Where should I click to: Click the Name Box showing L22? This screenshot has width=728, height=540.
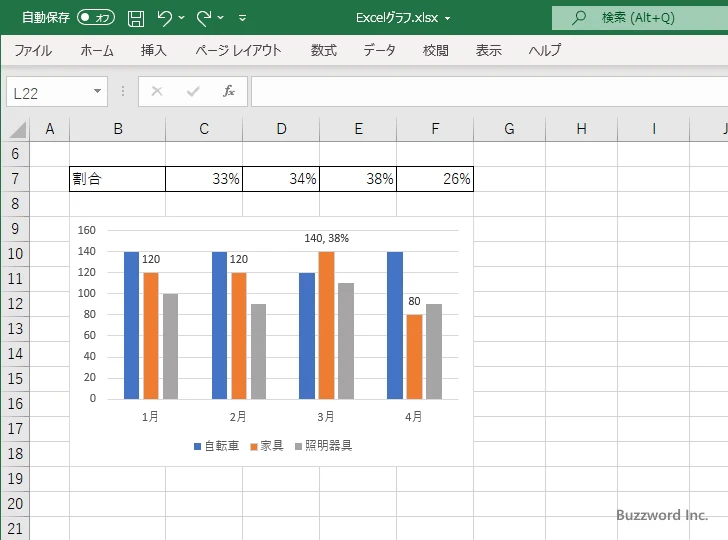pos(49,92)
